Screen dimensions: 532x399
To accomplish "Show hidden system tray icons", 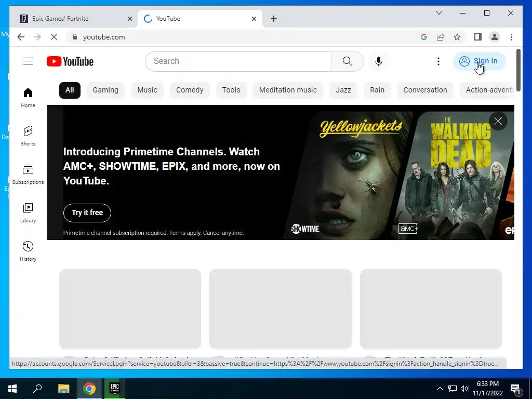I will point(440,389).
